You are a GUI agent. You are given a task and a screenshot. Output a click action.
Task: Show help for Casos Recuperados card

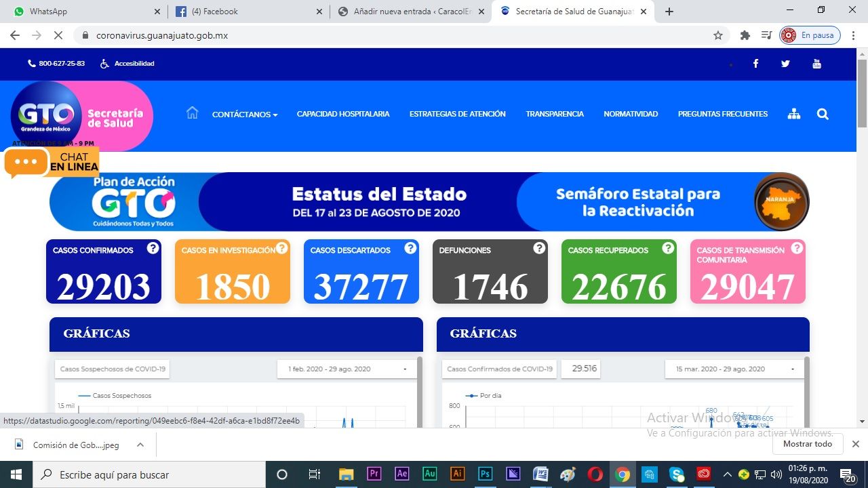pos(668,248)
